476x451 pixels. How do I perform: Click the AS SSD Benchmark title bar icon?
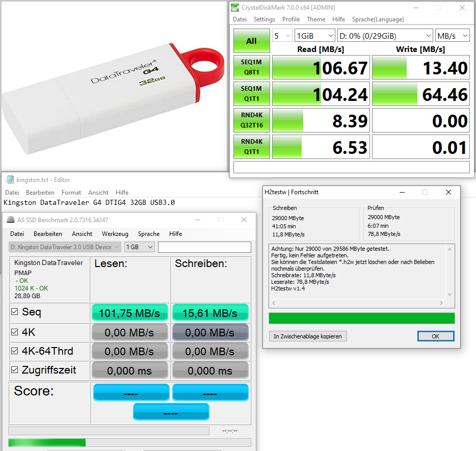pos(11,220)
